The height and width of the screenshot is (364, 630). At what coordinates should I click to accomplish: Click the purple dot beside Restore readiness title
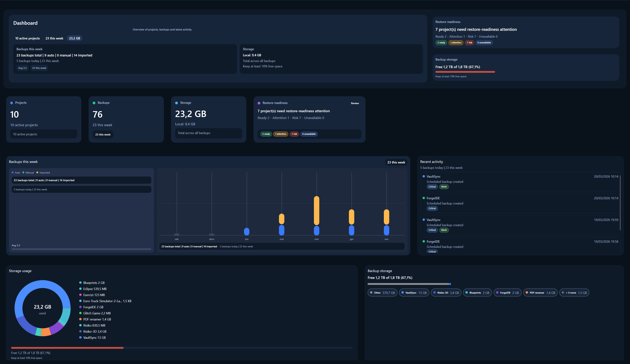coord(259,103)
